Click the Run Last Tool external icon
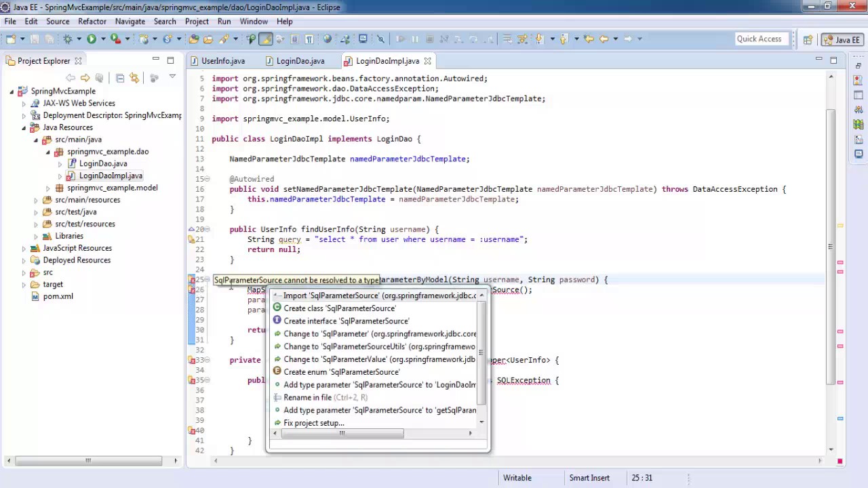Image resolution: width=868 pixels, height=488 pixels. 116,39
